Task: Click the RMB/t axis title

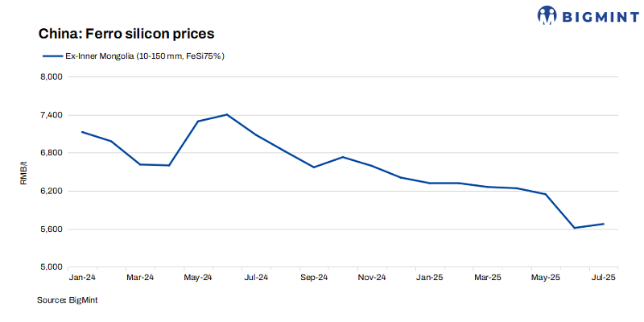Action: click(x=24, y=172)
